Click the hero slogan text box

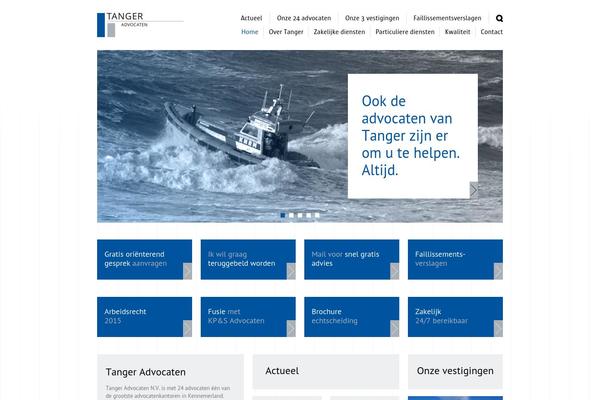tap(412, 136)
